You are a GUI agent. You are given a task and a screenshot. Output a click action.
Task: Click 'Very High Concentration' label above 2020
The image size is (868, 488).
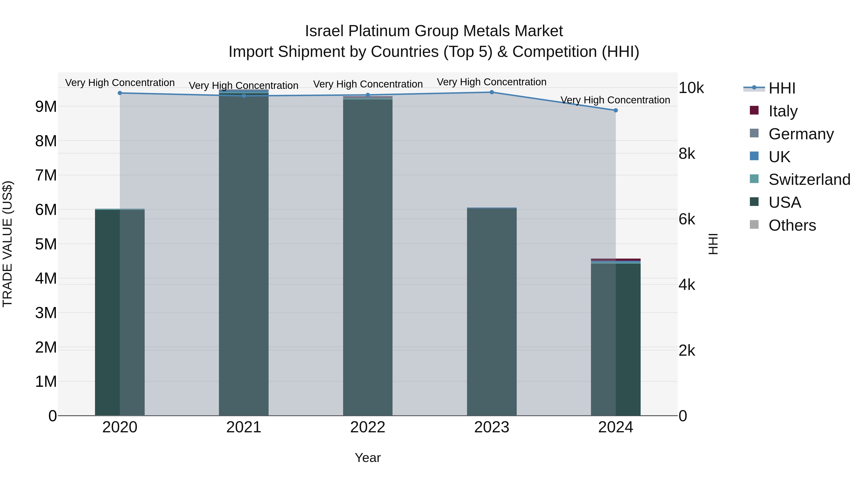(x=120, y=82)
